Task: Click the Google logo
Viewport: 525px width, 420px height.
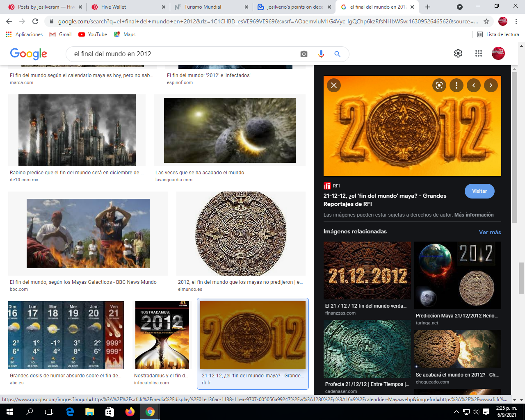Action: (29, 54)
